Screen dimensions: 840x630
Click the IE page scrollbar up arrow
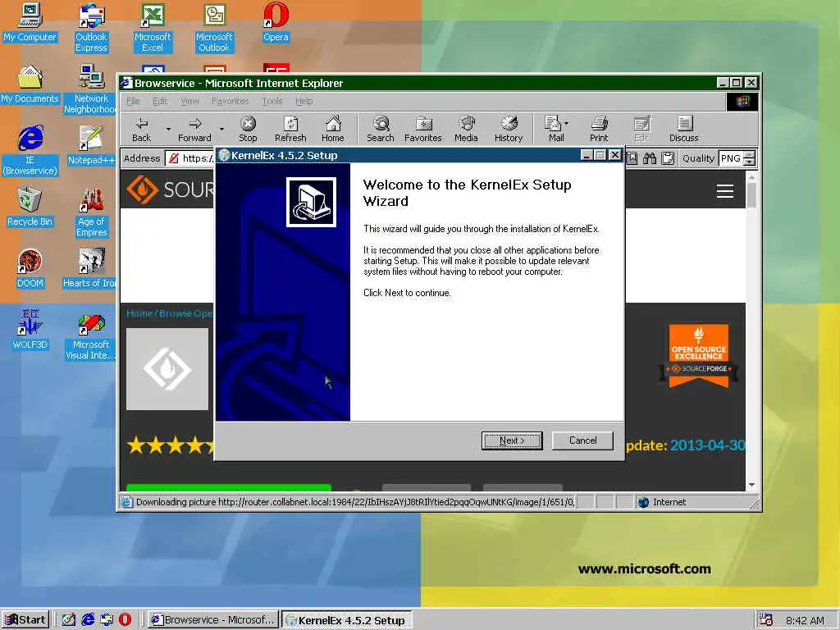click(751, 176)
